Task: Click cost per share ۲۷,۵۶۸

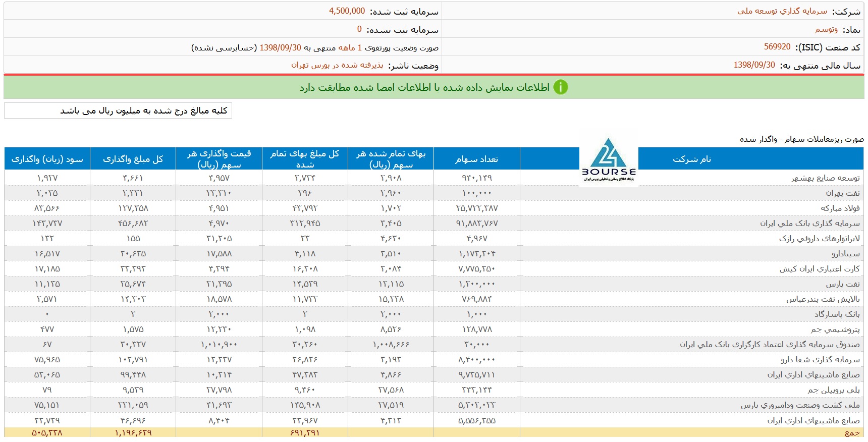Action: (x=391, y=390)
